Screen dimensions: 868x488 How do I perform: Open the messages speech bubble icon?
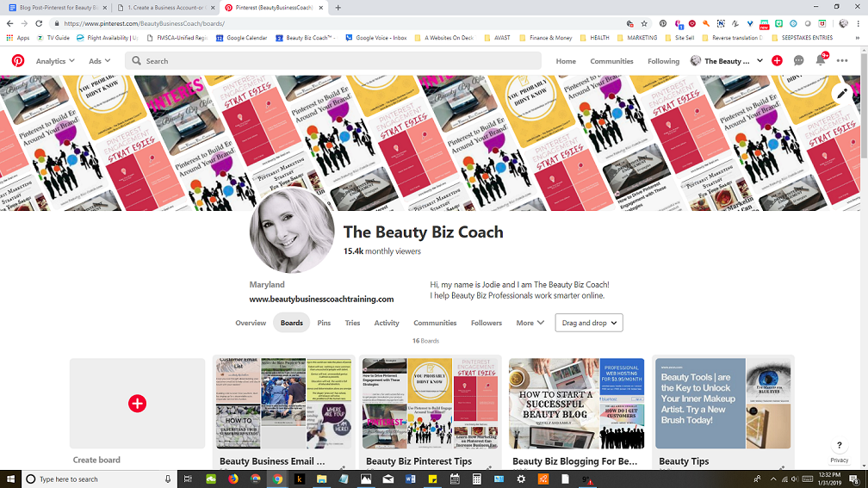tap(799, 61)
